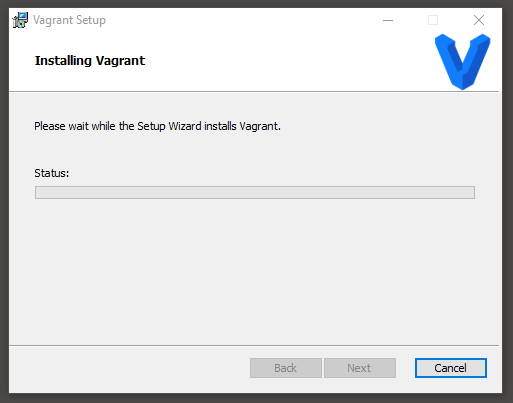Image resolution: width=513 pixels, height=403 pixels.
Task: Cancel the Vagrant installation
Action: click(451, 368)
